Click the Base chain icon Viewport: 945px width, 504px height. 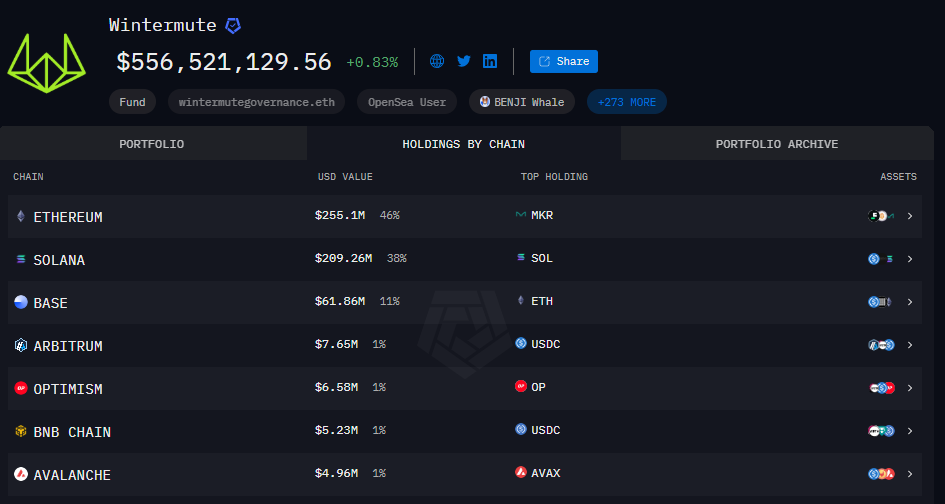click(21, 302)
